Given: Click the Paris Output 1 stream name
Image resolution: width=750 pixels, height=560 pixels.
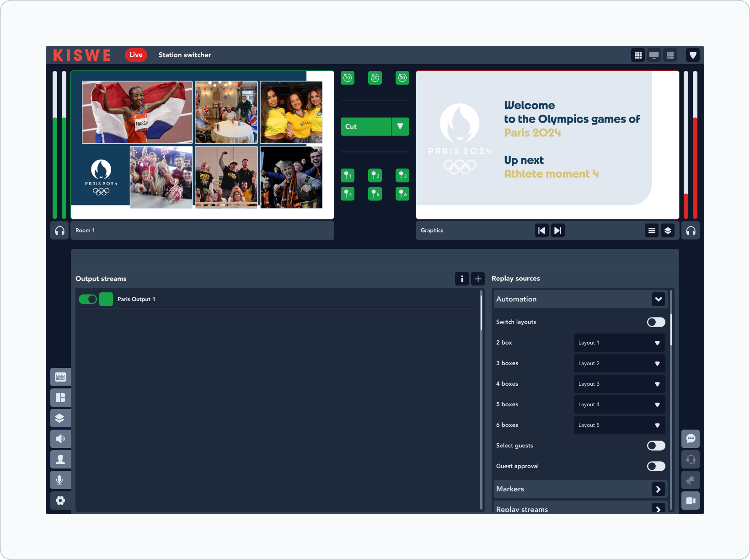Looking at the screenshot, I should 136,299.
